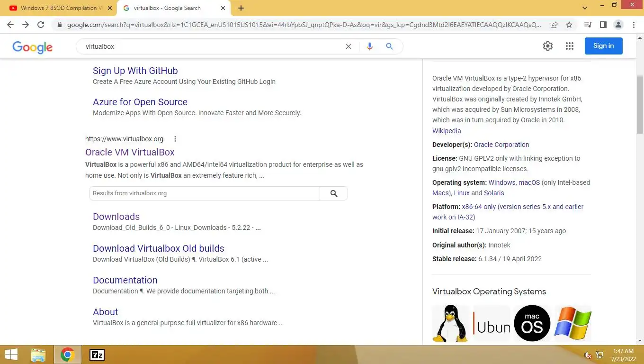Clear the Google search box
Viewport: 644px width, 364px height.
[x=349, y=46]
